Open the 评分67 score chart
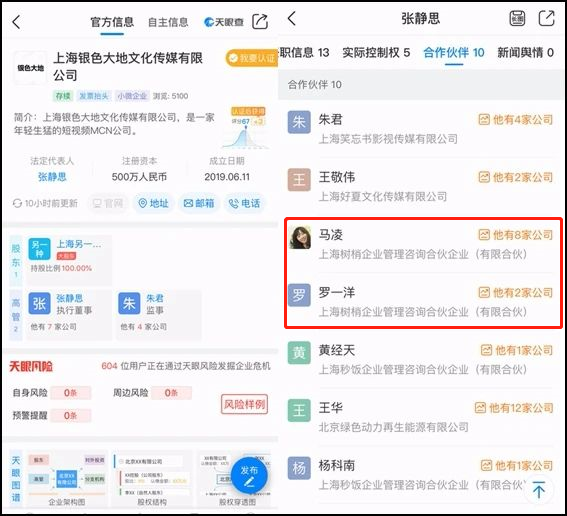This screenshot has width=567, height=516. click(x=246, y=128)
